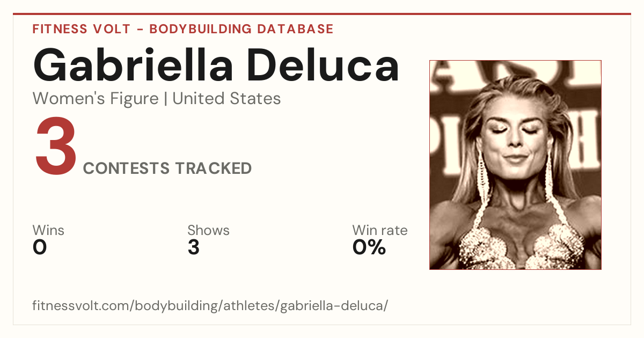The width and height of the screenshot is (644, 338).
Task: Click the gabriella-deluca slug in the URL
Action: (x=331, y=306)
